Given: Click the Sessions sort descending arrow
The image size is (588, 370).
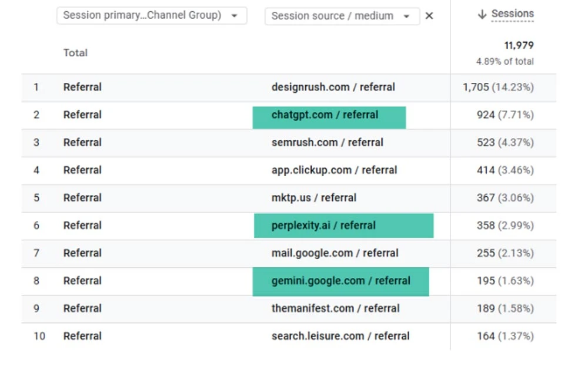Looking at the screenshot, I should (482, 15).
